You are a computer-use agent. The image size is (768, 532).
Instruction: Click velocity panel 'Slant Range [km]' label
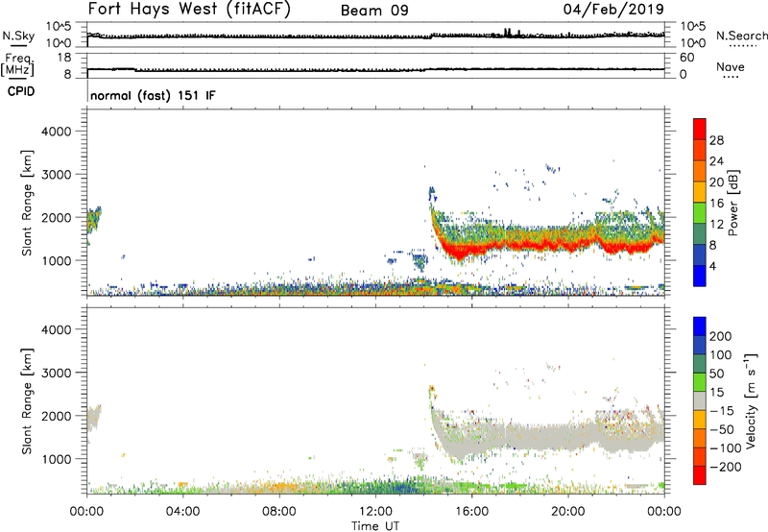point(27,401)
